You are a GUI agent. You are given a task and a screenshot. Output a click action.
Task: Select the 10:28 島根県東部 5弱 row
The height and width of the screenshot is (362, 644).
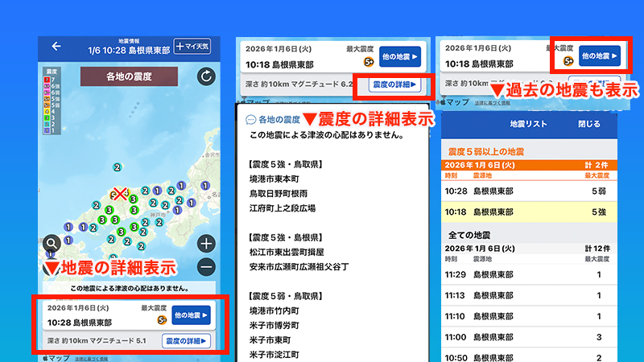click(x=529, y=191)
